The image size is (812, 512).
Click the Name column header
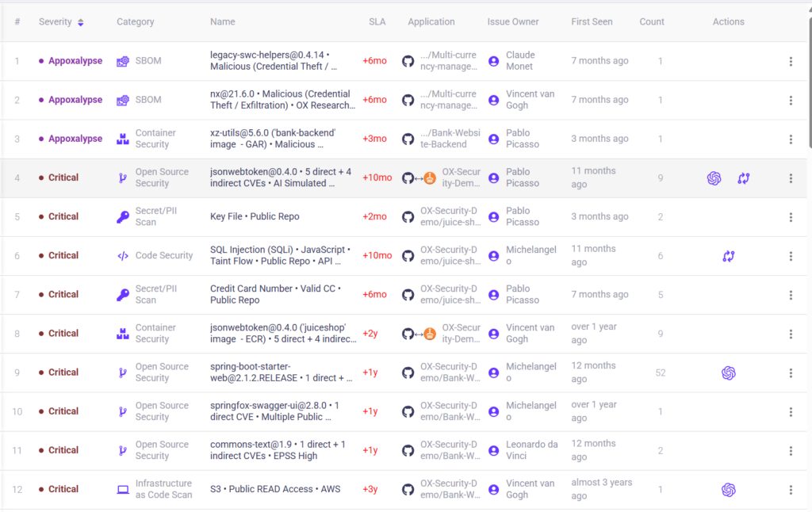tap(223, 21)
